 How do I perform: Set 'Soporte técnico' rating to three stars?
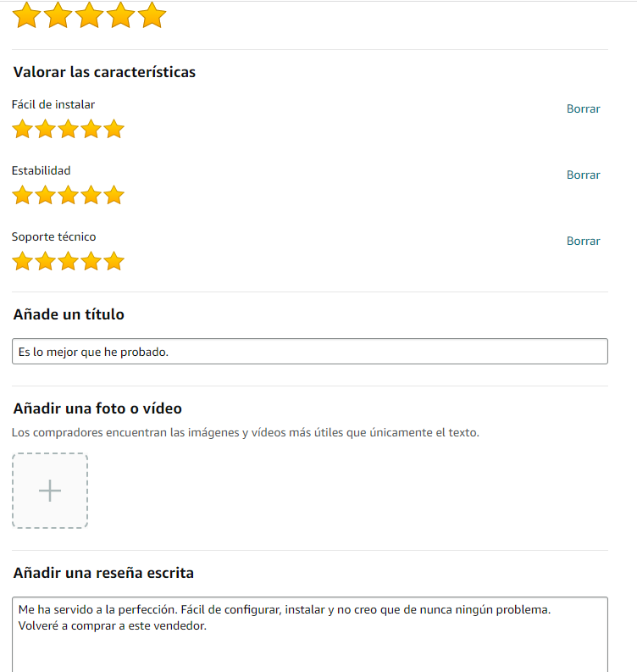pyautogui.click(x=68, y=262)
